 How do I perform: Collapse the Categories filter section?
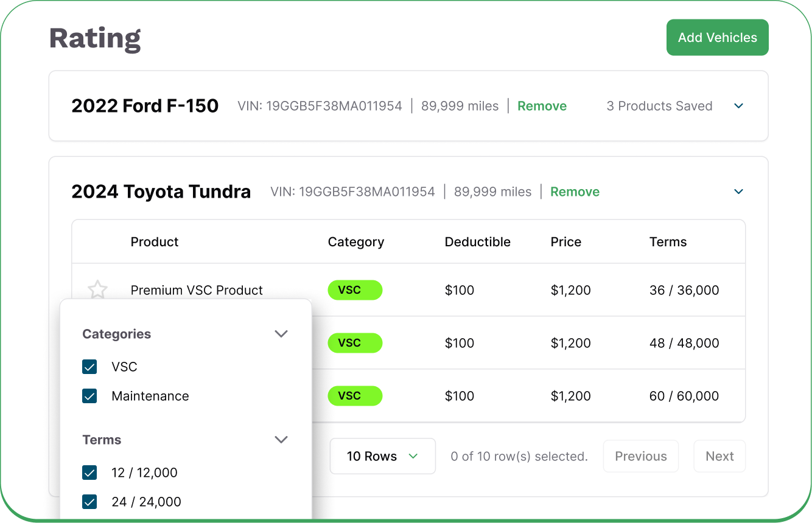281,334
